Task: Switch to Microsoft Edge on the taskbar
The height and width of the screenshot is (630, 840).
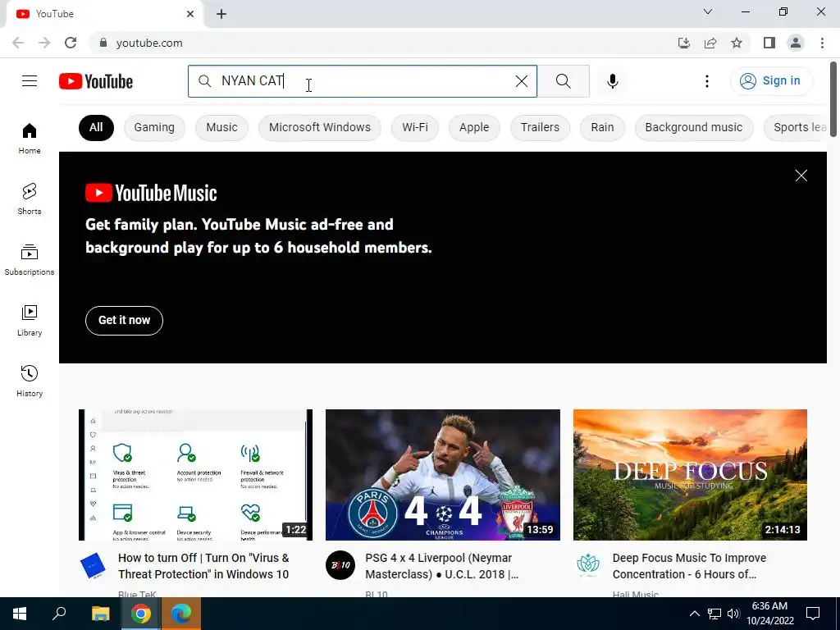Action: 181,614
